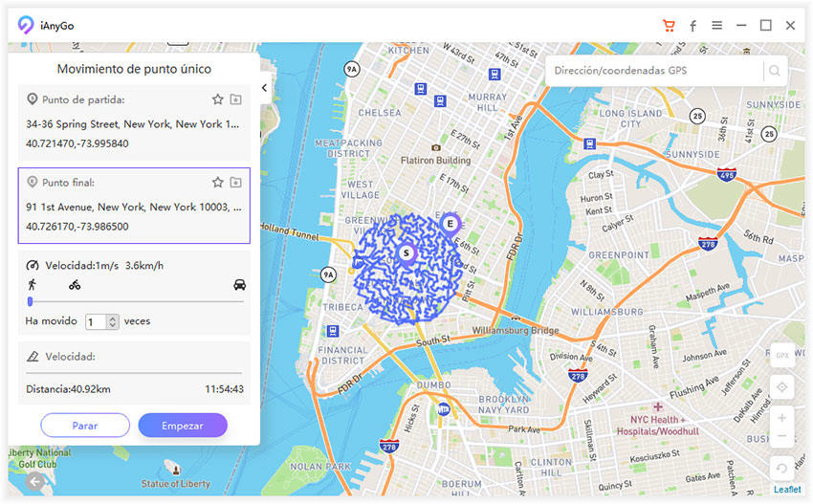Click the Empezar button
The height and width of the screenshot is (504, 813).
[x=183, y=426]
